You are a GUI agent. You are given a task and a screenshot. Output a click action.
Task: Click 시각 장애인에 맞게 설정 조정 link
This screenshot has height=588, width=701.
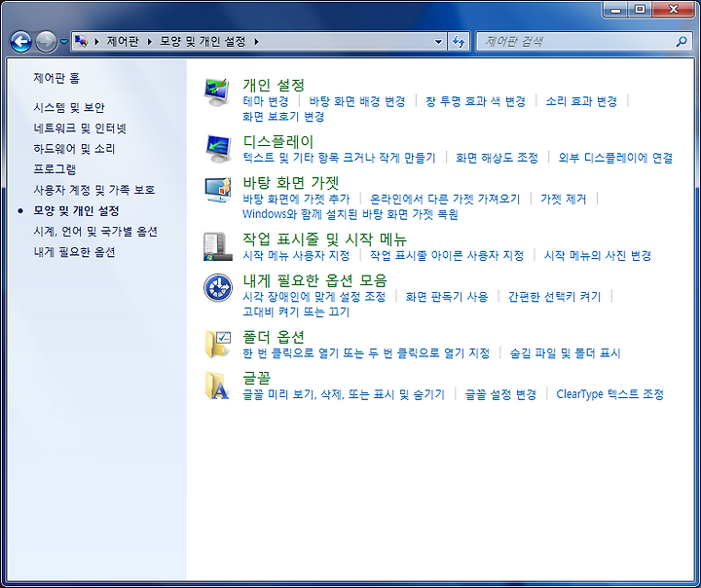click(314, 297)
